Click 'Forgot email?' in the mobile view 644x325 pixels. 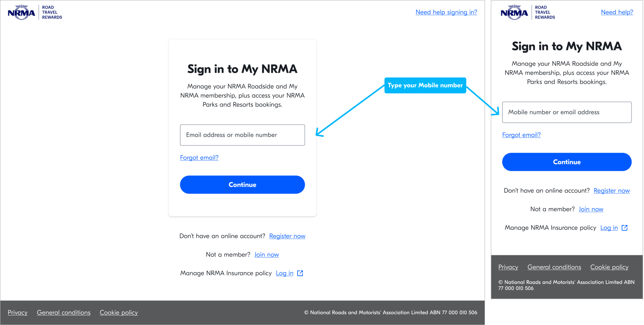521,135
